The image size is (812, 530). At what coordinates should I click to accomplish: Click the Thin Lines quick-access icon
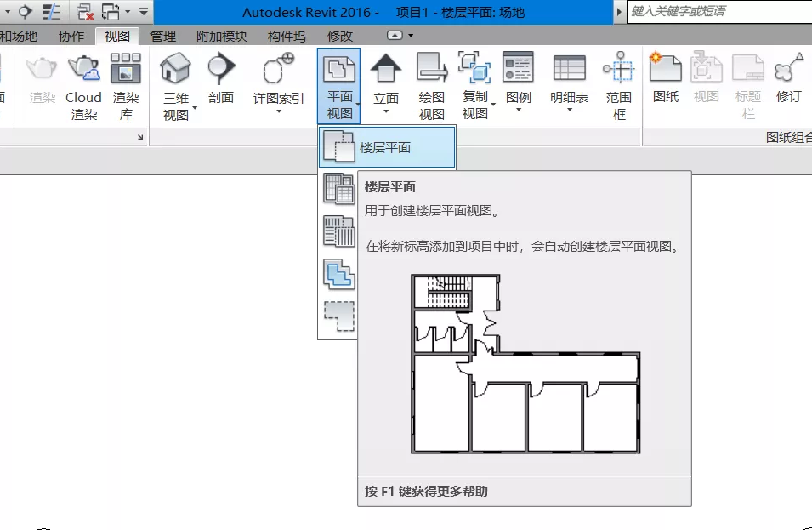click(x=51, y=11)
